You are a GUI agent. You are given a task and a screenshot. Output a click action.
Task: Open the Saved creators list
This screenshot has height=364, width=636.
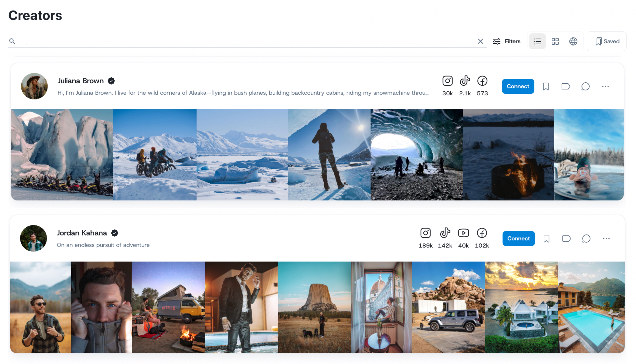coord(607,41)
